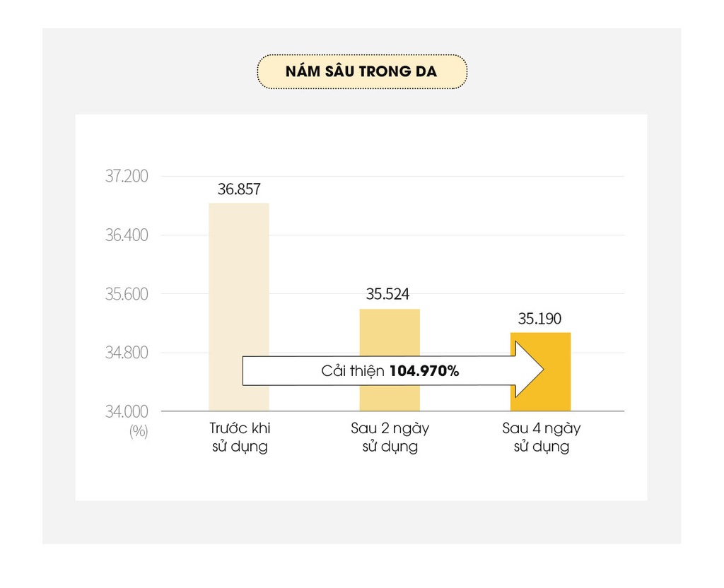
Task: Click the middle bar valued 35.524
Action: [390, 332]
